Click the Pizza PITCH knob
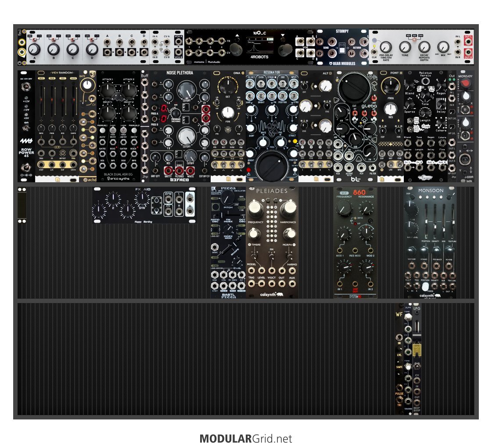The height and width of the screenshot is (448, 492). coord(228,198)
